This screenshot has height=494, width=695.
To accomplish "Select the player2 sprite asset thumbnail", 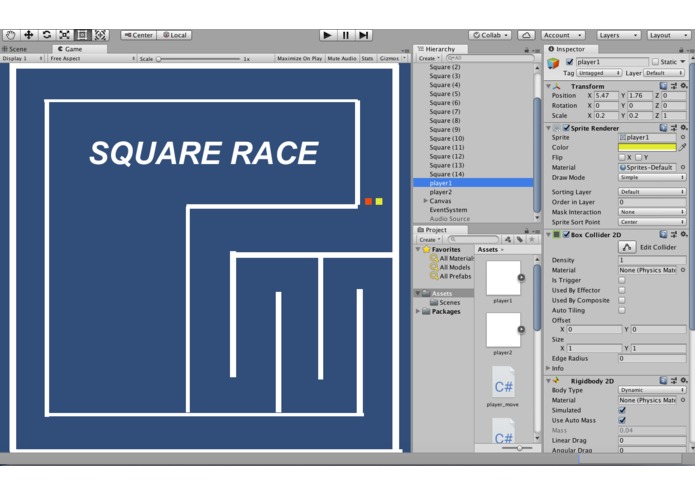I will click(503, 330).
